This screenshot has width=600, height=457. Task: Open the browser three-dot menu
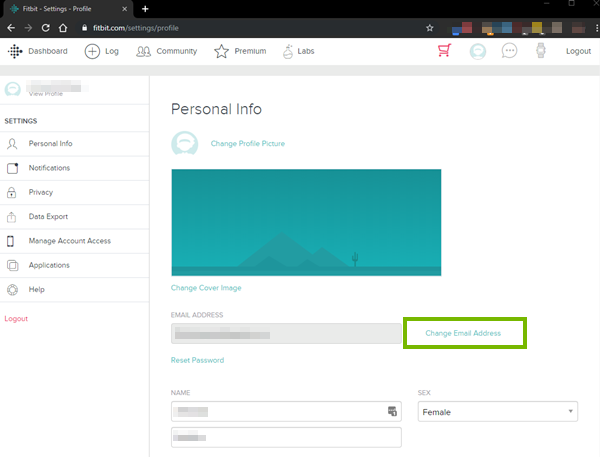click(597, 28)
